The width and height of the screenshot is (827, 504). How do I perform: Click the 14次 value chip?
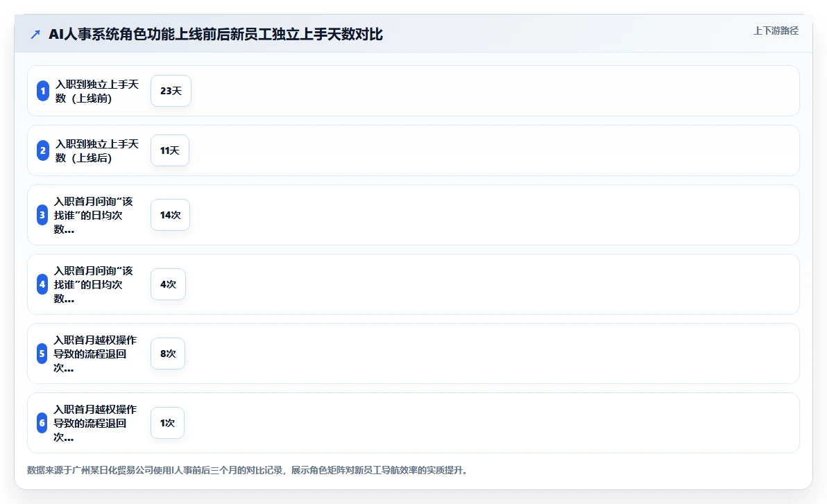coord(171,215)
